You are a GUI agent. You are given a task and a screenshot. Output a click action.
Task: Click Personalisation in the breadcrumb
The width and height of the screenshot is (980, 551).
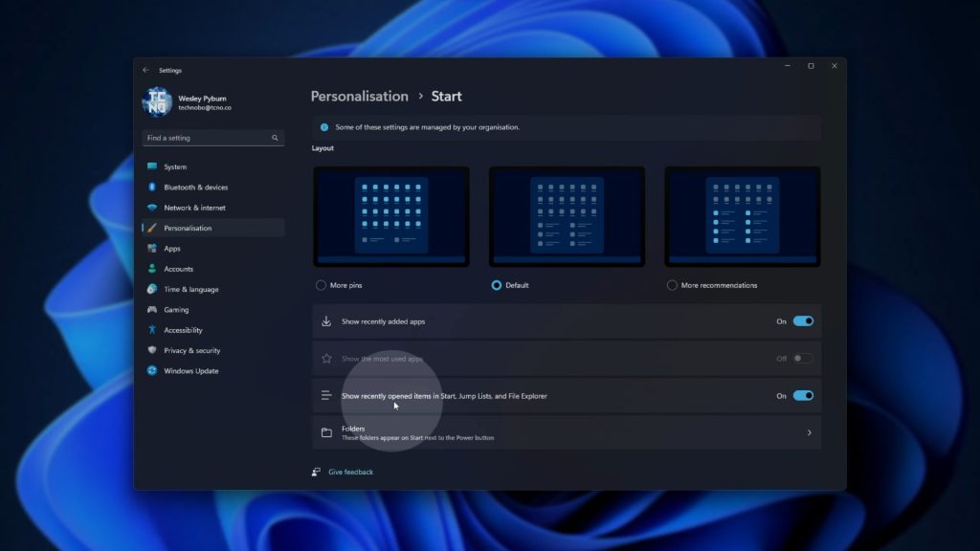tap(360, 97)
